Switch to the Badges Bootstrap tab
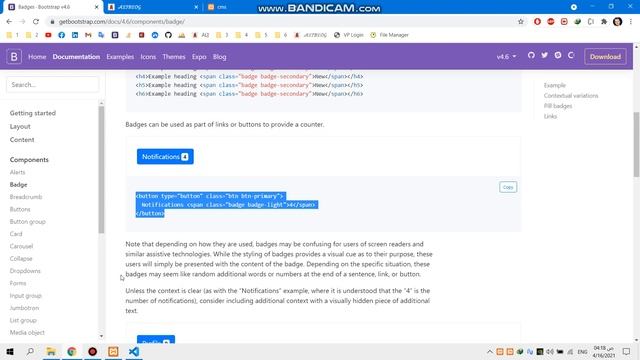 (51, 7)
